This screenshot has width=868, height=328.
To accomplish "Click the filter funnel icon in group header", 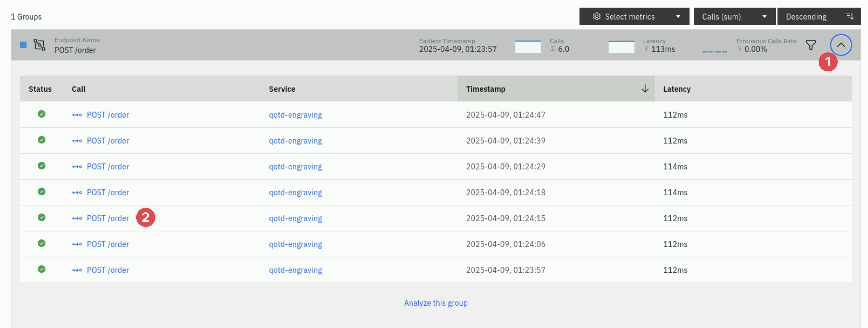I will point(810,45).
